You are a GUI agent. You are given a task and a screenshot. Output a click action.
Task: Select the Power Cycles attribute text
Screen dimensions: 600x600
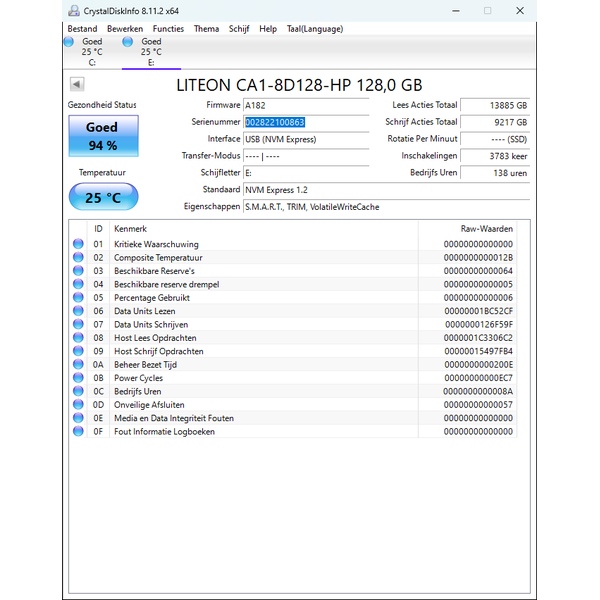click(139, 378)
